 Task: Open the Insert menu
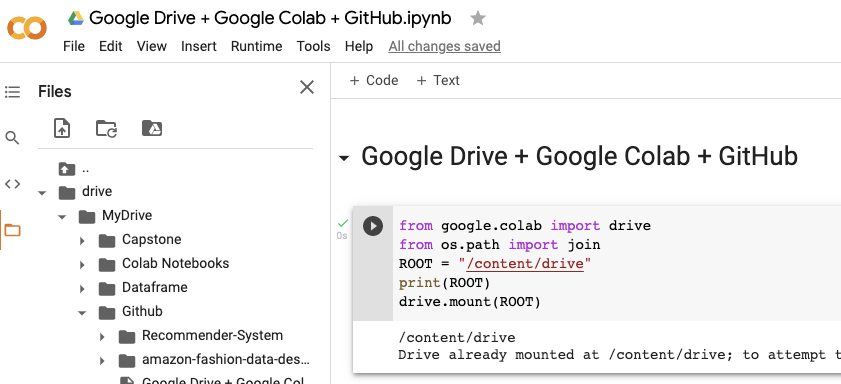click(199, 47)
